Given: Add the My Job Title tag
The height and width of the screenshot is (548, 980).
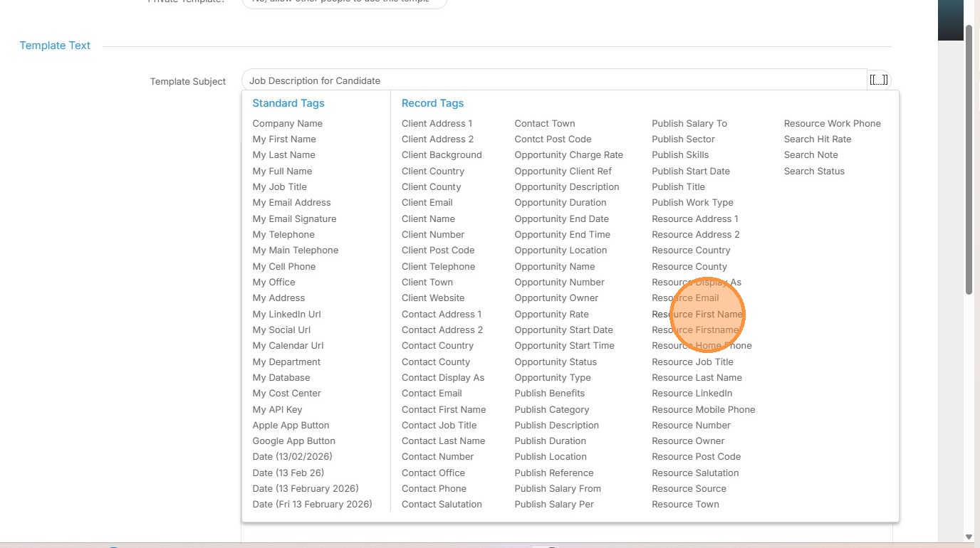Looking at the screenshot, I should [280, 186].
